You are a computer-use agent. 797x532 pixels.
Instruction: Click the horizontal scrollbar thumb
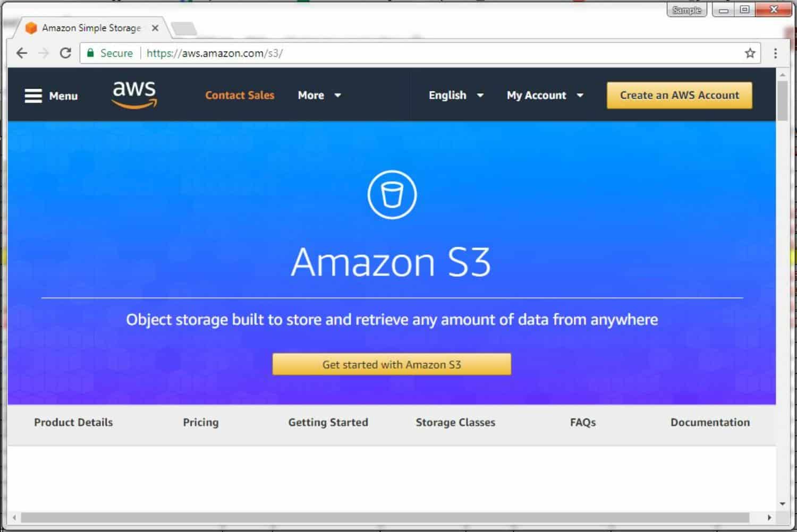pyautogui.click(x=385, y=517)
